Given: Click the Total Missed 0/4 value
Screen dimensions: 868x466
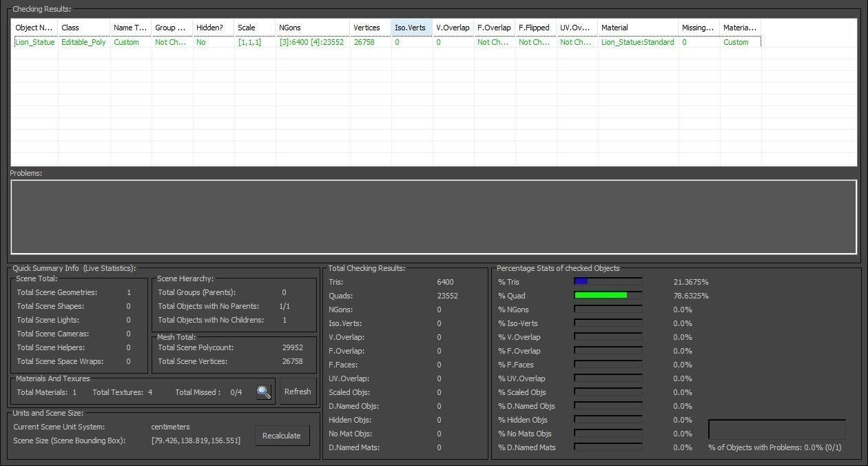Looking at the screenshot, I should pyautogui.click(x=236, y=392).
